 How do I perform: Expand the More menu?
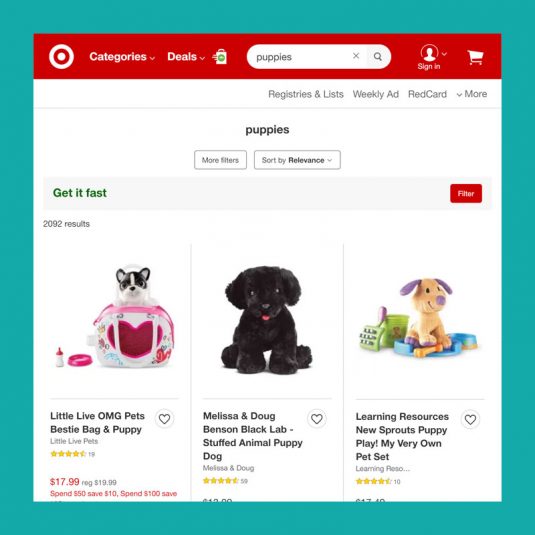tap(472, 94)
